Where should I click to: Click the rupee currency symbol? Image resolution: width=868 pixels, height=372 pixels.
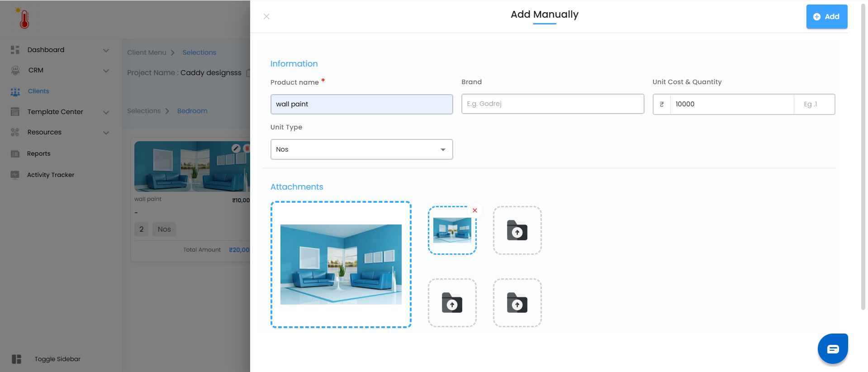(x=662, y=104)
